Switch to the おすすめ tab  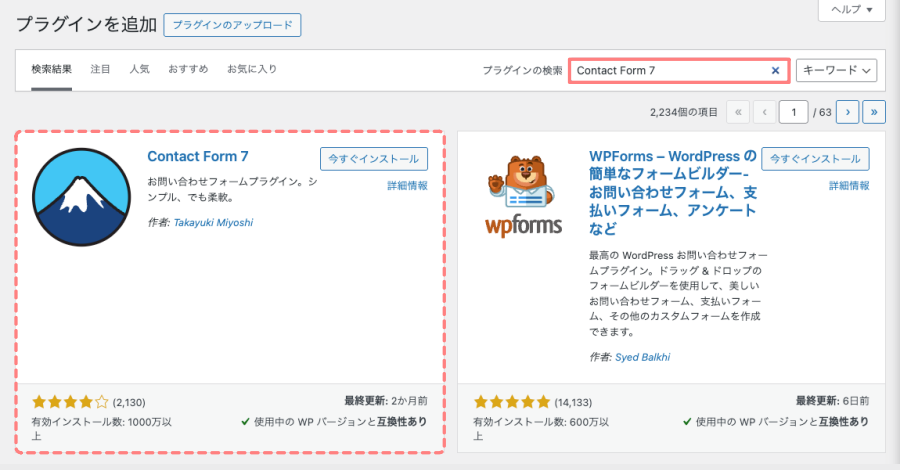click(188, 69)
